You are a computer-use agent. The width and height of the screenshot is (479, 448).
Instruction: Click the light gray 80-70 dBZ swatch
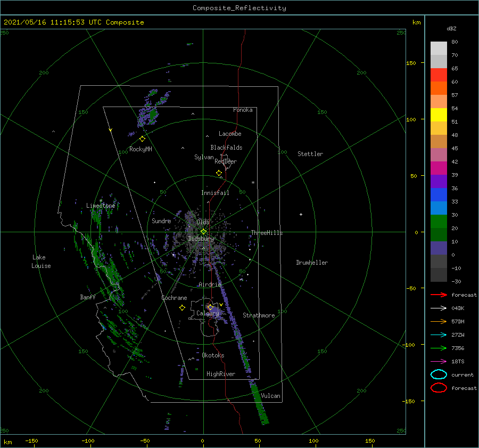tap(439, 48)
